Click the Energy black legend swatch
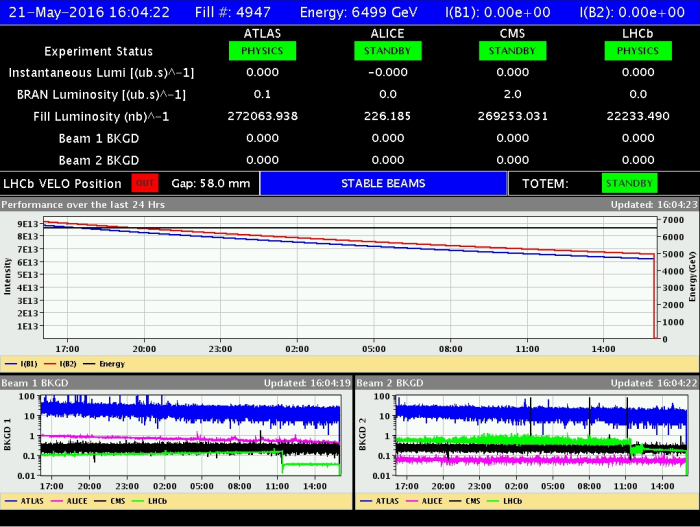The width and height of the screenshot is (700, 527). (89, 364)
